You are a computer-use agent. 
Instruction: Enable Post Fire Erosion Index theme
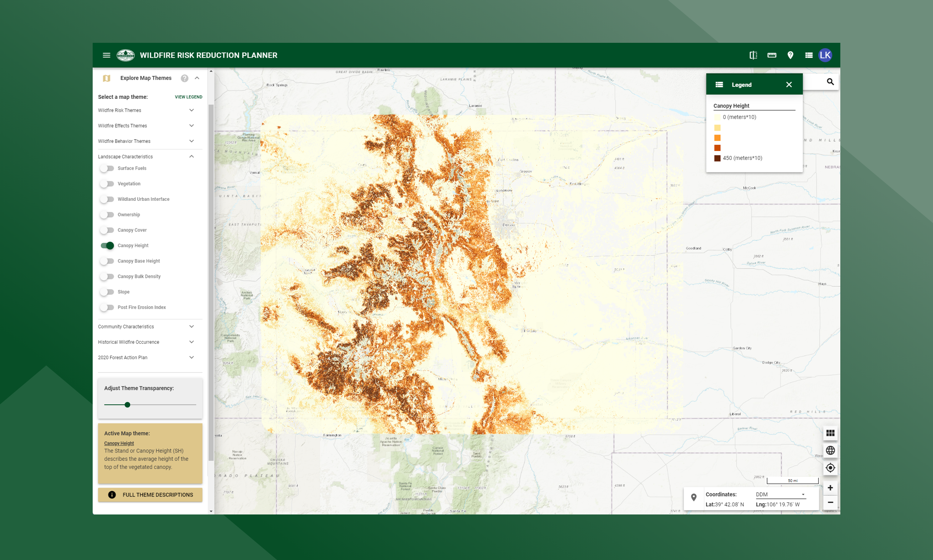[107, 307]
